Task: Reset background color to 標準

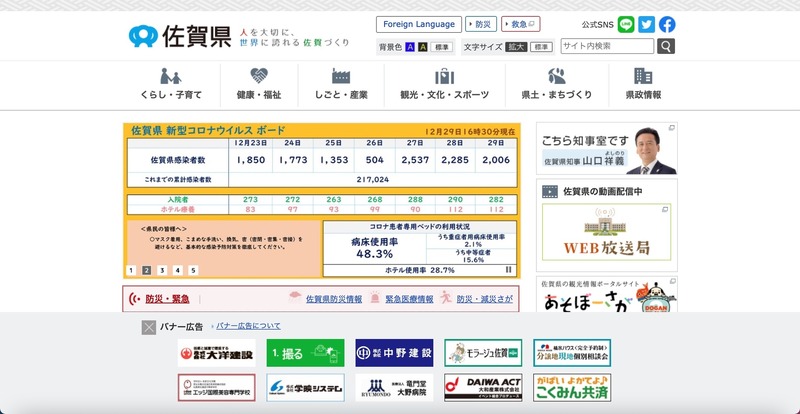Action: click(x=443, y=47)
